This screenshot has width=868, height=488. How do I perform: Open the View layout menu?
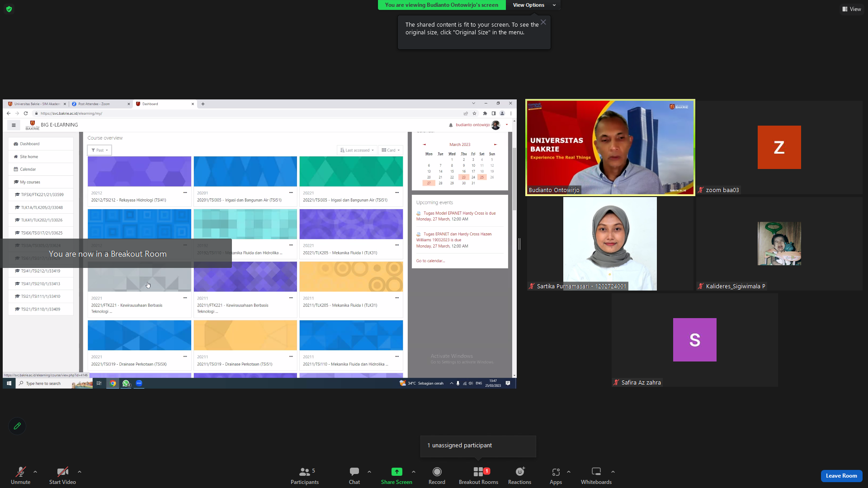coord(851,9)
